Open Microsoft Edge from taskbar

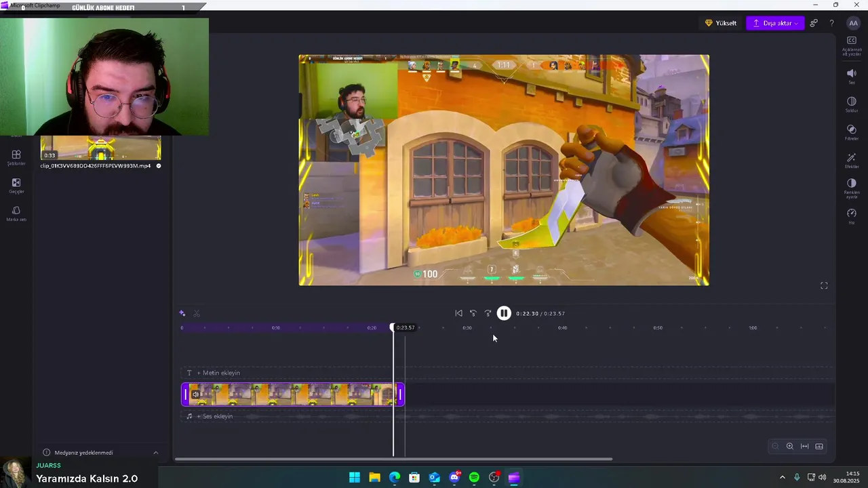395,478
